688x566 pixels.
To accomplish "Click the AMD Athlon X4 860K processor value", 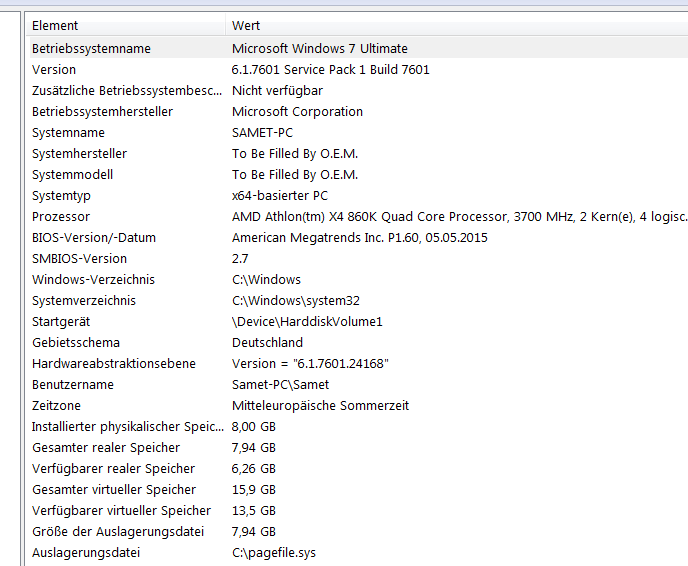I will pyautogui.click(x=460, y=217).
